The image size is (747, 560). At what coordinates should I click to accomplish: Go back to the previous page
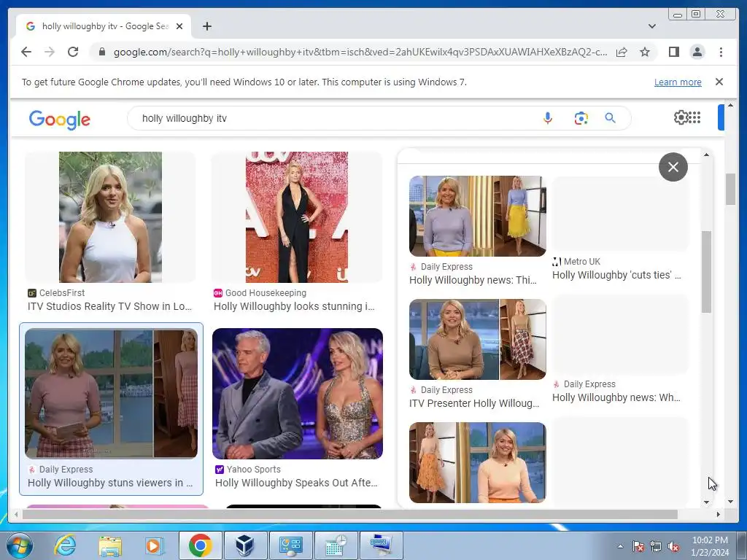[x=26, y=52]
